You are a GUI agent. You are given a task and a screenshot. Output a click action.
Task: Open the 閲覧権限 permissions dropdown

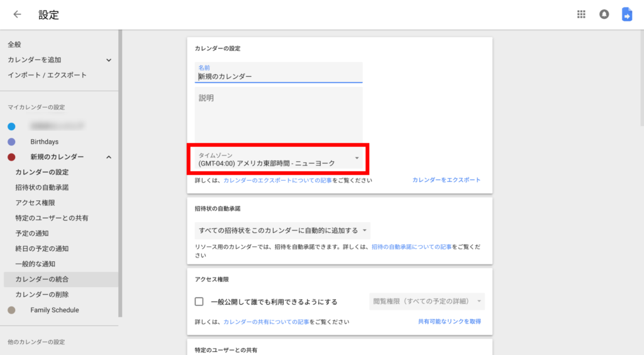(x=426, y=301)
